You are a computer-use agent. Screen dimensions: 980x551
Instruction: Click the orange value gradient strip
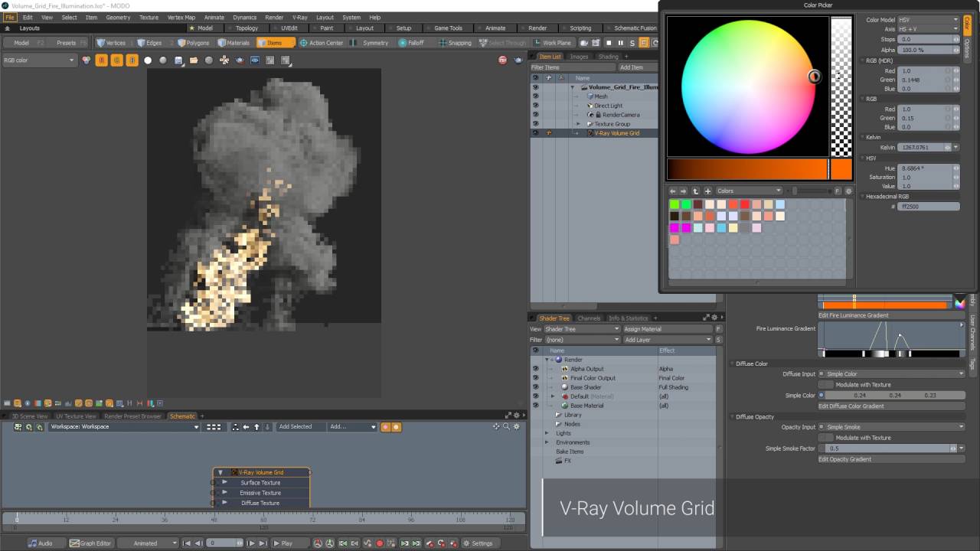[747, 169]
